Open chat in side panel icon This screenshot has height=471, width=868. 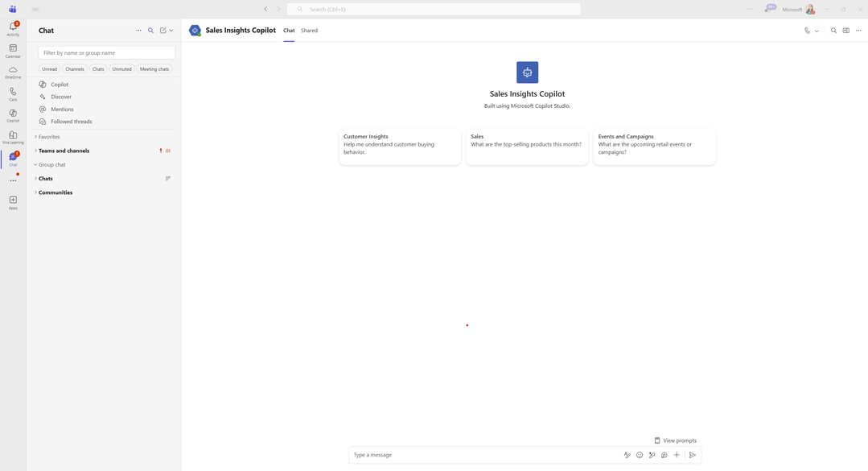[x=845, y=31]
